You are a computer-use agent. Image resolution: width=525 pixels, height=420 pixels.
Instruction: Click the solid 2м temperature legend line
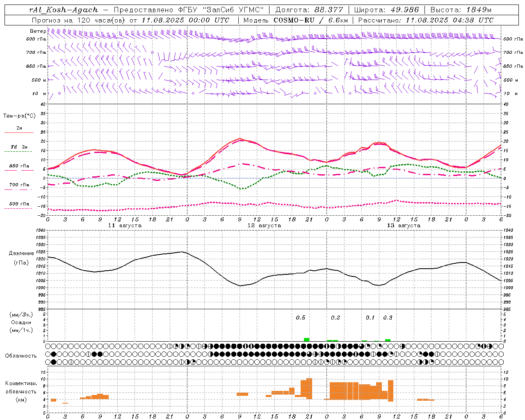(19, 133)
